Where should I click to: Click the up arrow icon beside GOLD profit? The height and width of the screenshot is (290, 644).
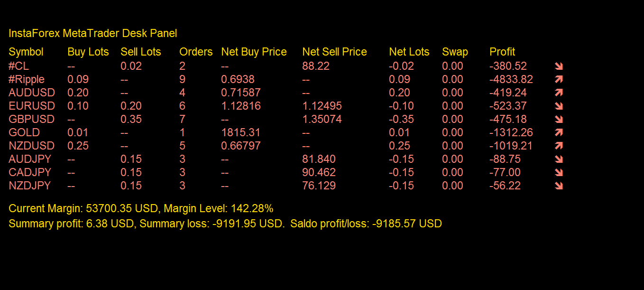(558, 133)
